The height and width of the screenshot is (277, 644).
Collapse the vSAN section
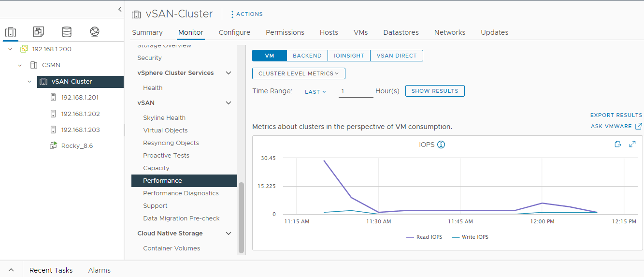click(229, 103)
